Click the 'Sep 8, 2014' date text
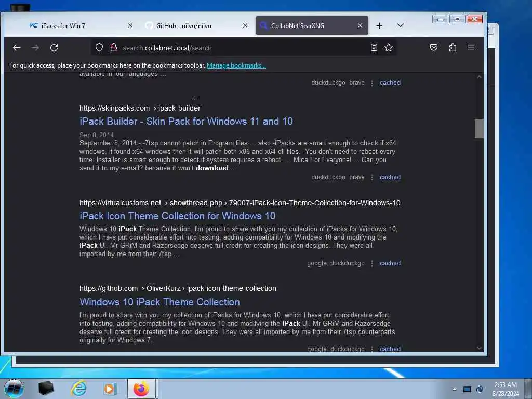Image resolution: width=532 pixels, height=399 pixels. (96, 135)
